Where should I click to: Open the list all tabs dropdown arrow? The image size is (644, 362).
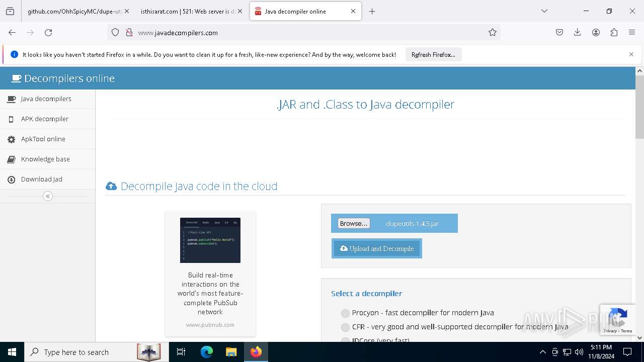coord(544,11)
